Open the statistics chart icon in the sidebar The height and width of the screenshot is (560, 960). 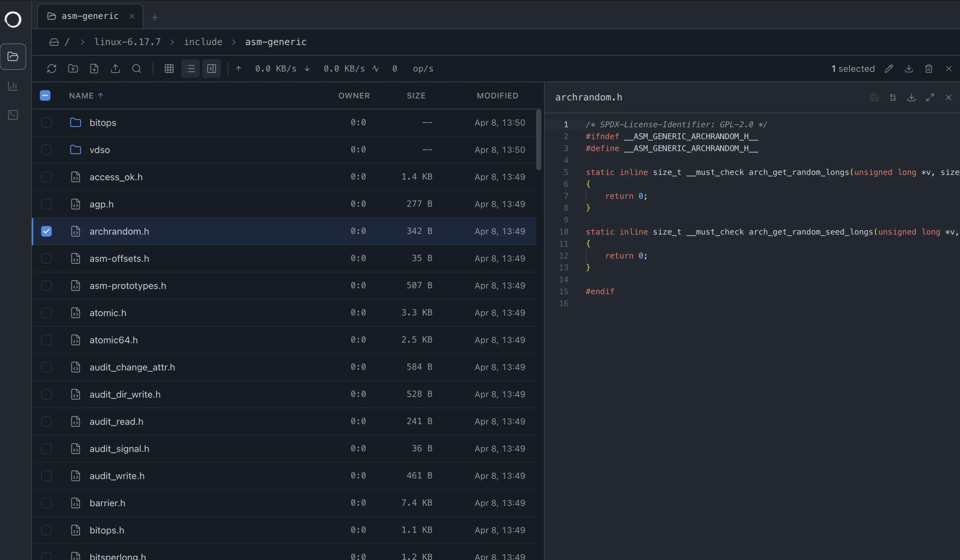[x=13, y=86]
